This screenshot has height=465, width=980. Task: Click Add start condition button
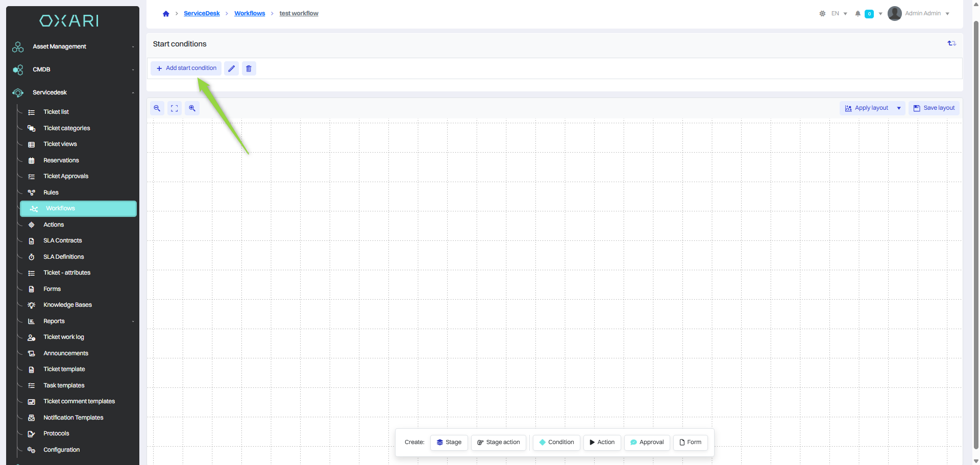(186, 68)
